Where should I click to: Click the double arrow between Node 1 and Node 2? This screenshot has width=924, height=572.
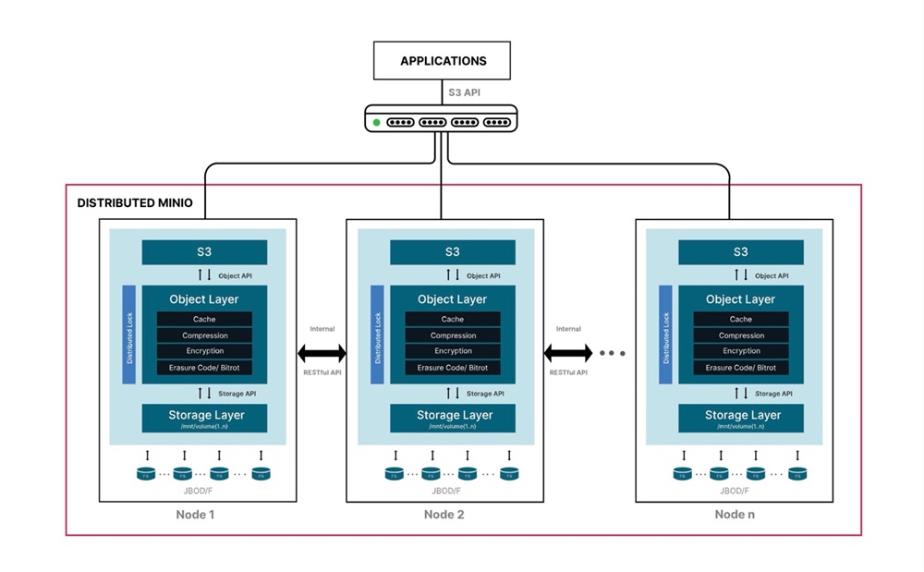coord(322,353)
